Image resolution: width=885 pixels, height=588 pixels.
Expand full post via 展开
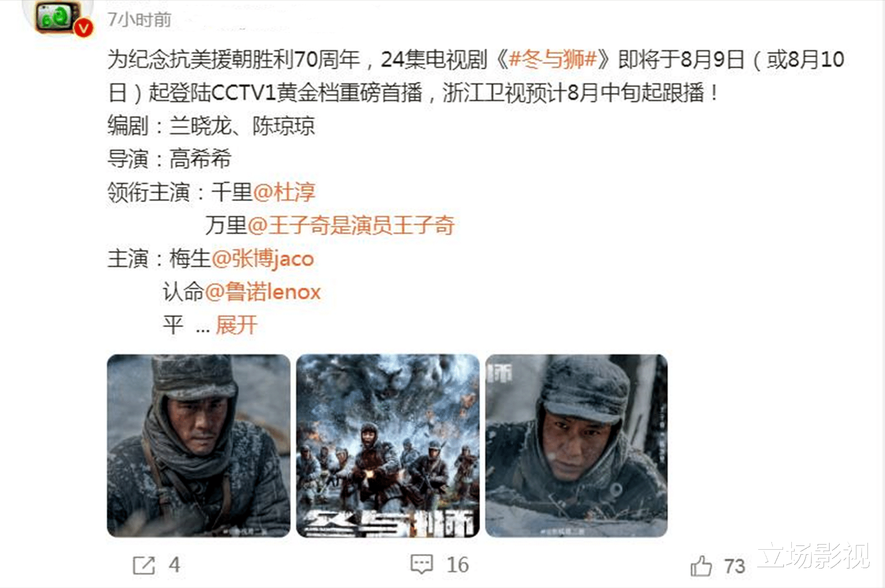click(x=236, y=325)
